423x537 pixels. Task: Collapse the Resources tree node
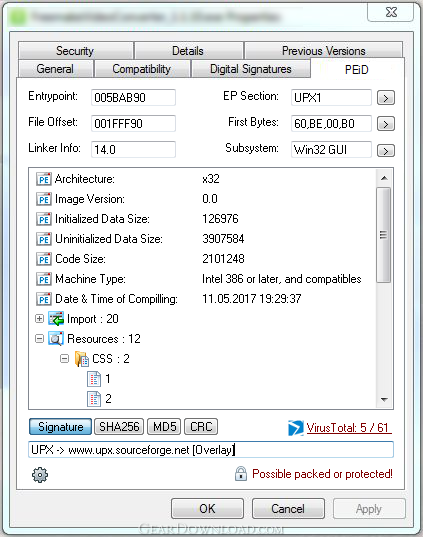39,339
